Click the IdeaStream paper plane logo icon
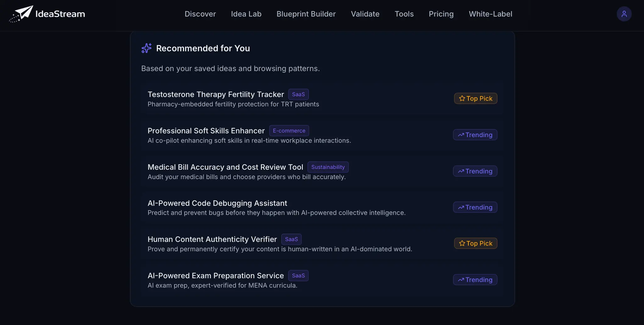 pos(21,14)
